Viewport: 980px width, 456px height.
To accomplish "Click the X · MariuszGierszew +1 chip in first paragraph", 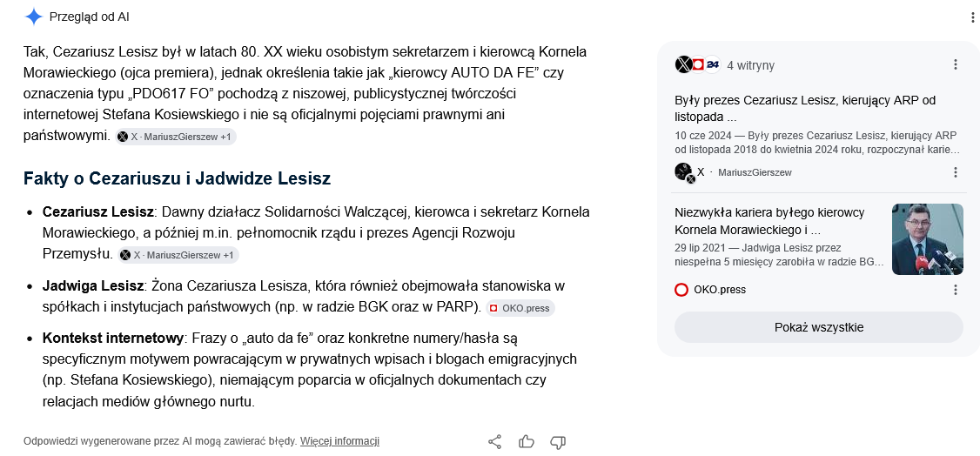I will click(x=176, y=137).
